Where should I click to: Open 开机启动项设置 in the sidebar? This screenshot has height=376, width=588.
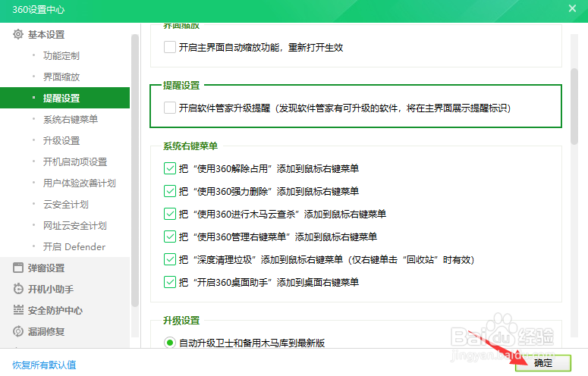pos(75,161)
